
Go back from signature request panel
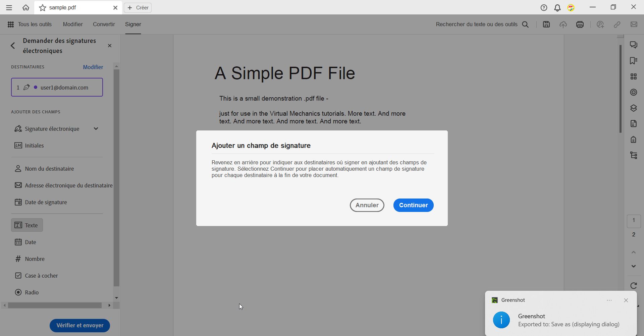13,46
